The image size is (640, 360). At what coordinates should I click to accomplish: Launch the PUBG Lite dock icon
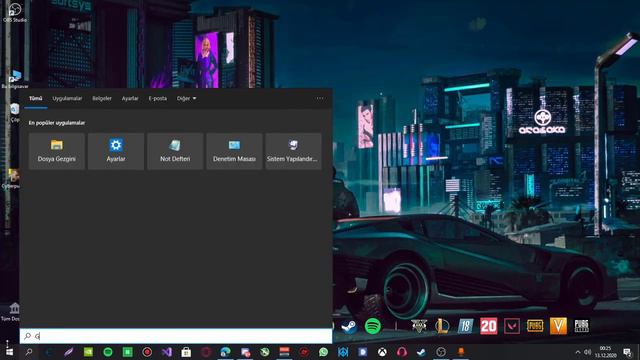tap(582, 326)
